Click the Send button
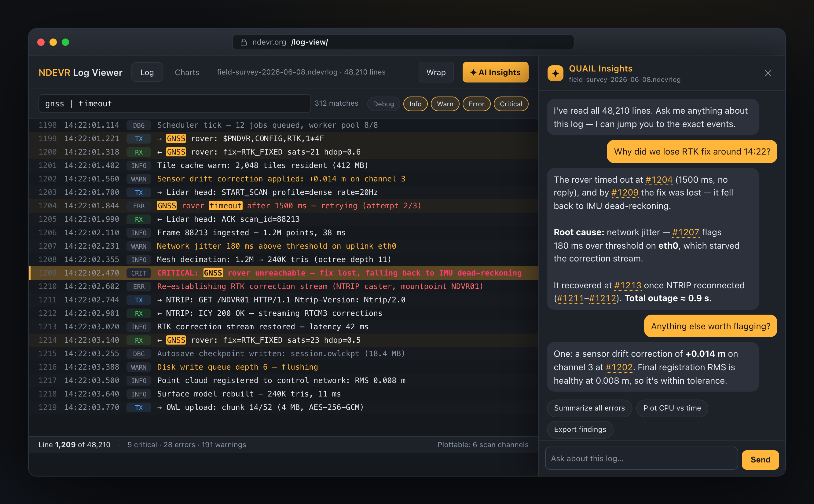The height and width of the screenshot is (504, 814). (760, 460)
